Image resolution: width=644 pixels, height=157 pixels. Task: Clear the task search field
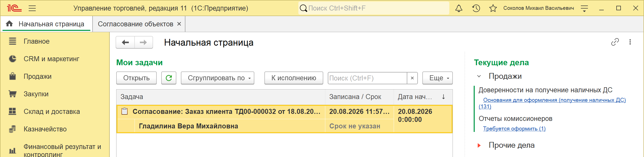click(412, 78)
